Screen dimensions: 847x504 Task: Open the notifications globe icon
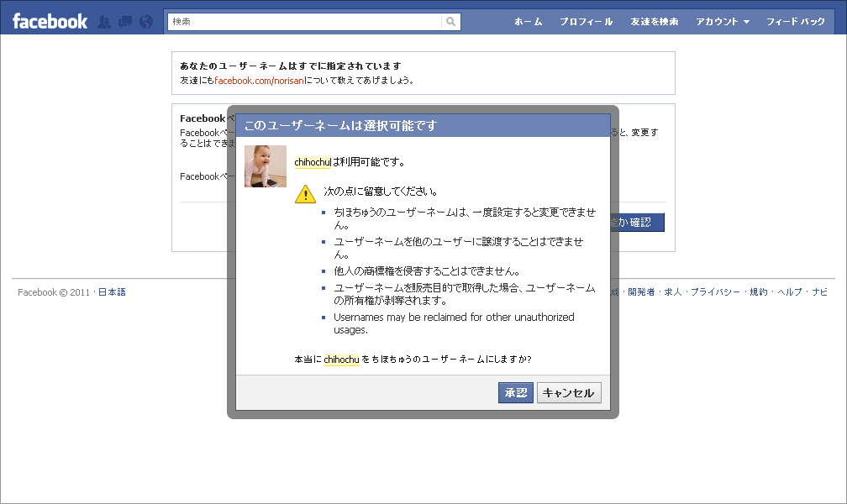146,22
